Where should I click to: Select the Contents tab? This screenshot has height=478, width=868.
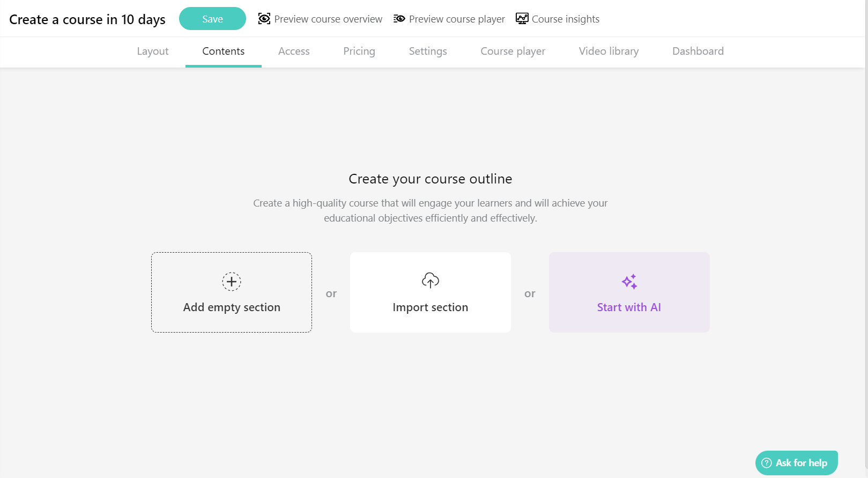point(223,51)
